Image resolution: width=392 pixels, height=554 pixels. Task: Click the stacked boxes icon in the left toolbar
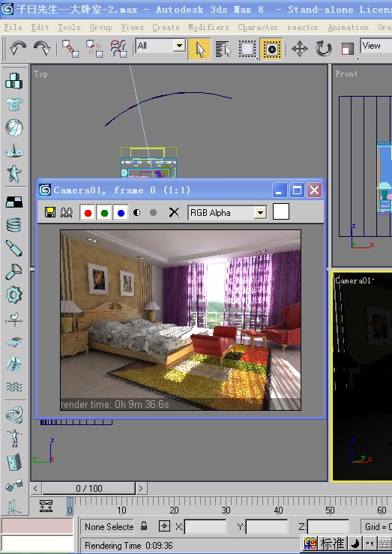pyautogui.click(x=14, y=81)
